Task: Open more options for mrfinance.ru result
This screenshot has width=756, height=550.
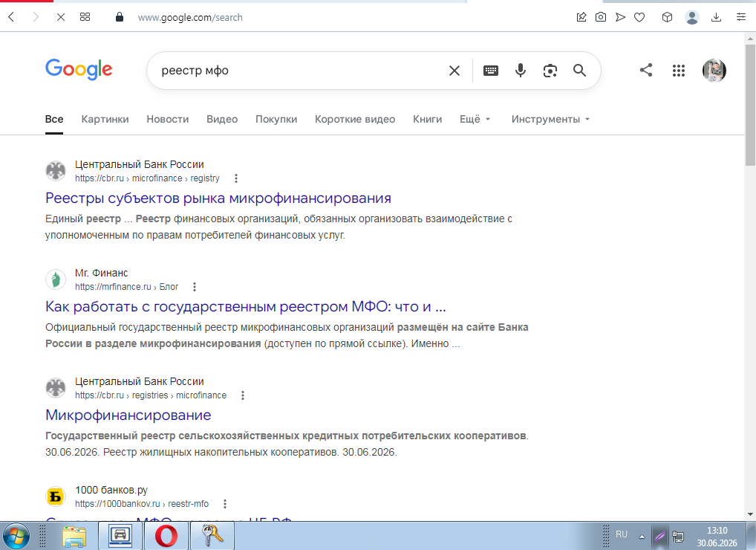Action: point(195,287)
